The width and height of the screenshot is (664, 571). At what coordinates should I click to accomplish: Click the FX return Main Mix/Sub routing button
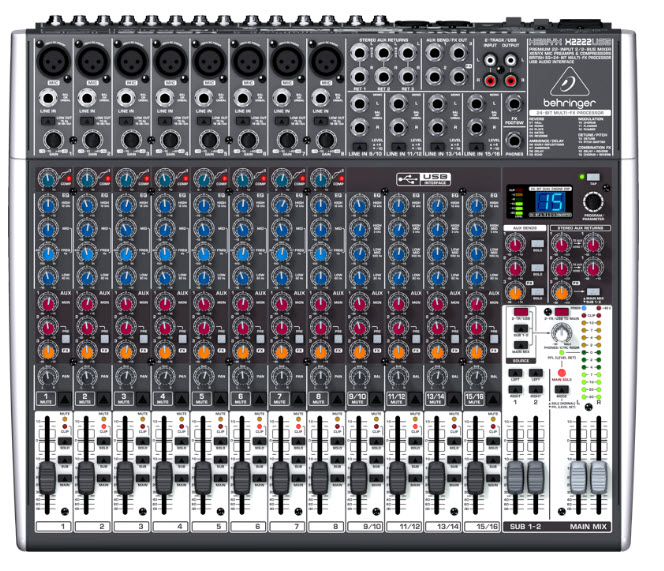point(593,292)
